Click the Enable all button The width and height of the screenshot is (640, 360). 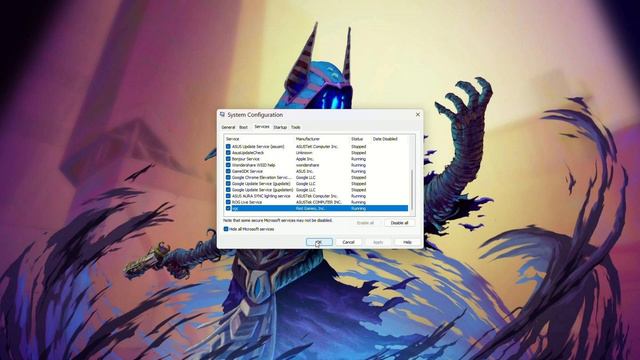(x=365, y=223)
